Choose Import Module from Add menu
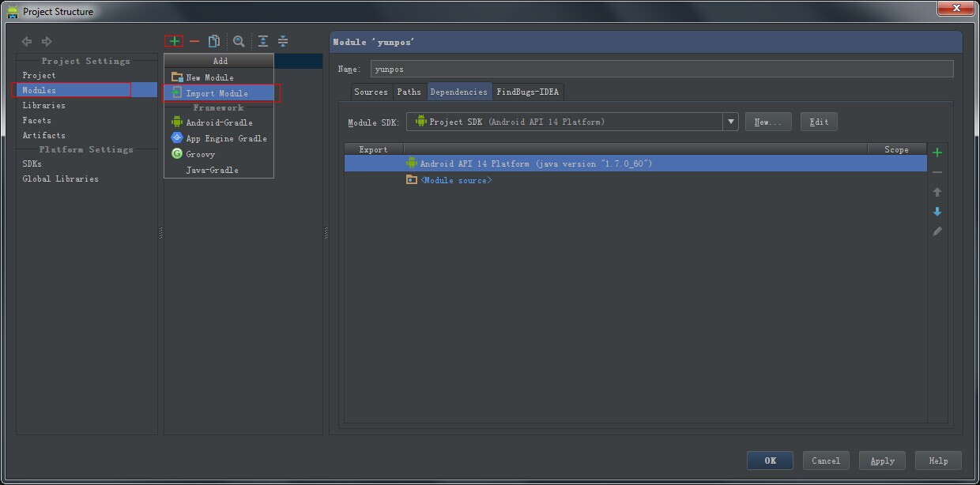 [219, 93]
